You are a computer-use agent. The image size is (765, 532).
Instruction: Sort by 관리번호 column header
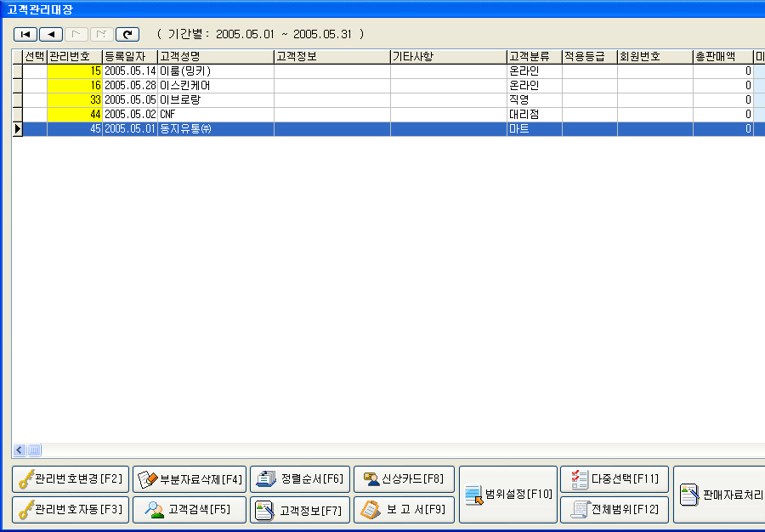75,57
